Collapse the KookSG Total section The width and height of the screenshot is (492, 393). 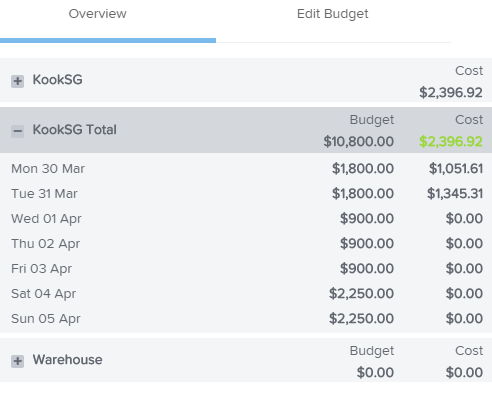[x=17, y=131]
